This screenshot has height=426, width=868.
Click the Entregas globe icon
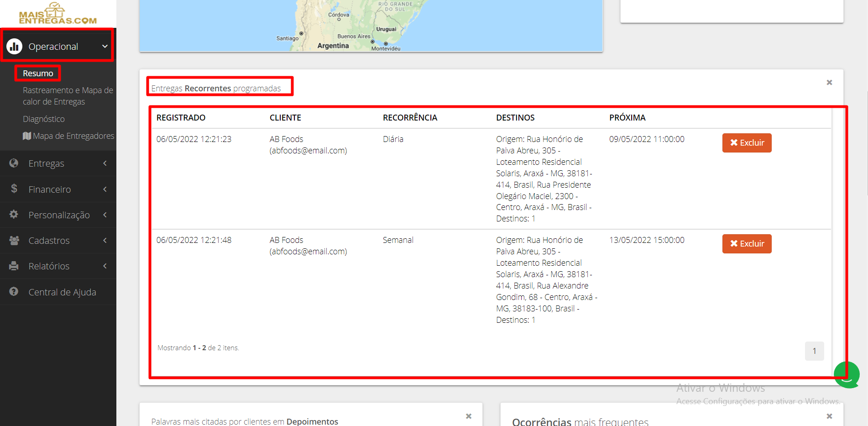(x=14, y=163)
